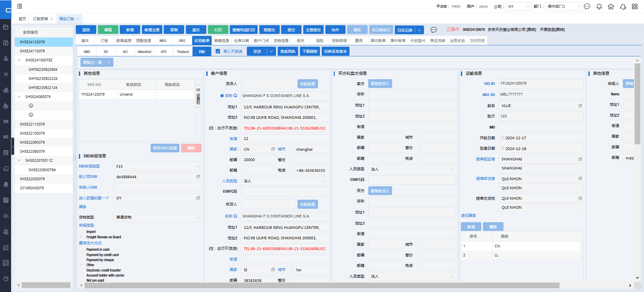644x292 pixels.
Task: Click the green 编辑 button
Action: 108,30
